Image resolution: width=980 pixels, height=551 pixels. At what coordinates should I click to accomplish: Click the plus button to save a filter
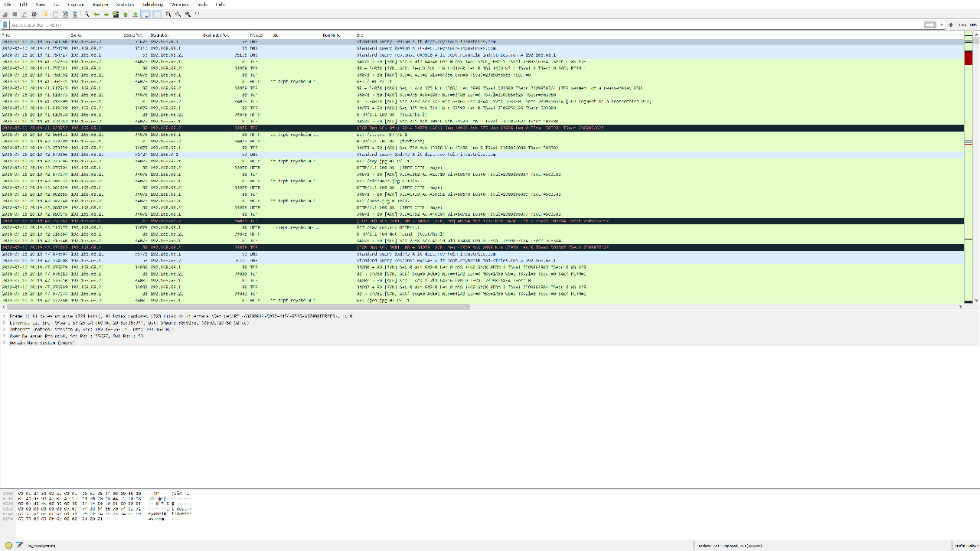(x=951, y=24)
